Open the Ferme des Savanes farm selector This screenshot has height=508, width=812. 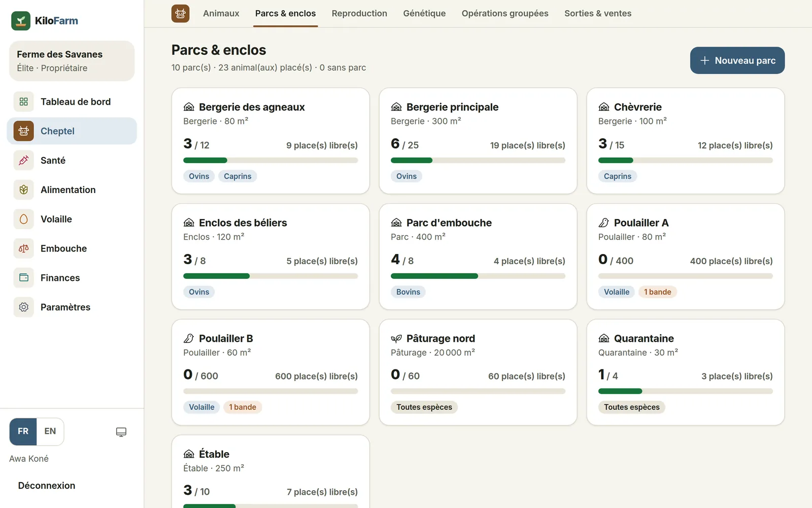pos(72,61)
